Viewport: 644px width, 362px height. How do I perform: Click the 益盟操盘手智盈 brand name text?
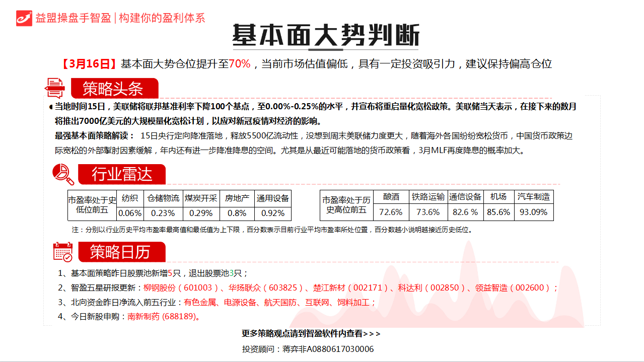73,18
